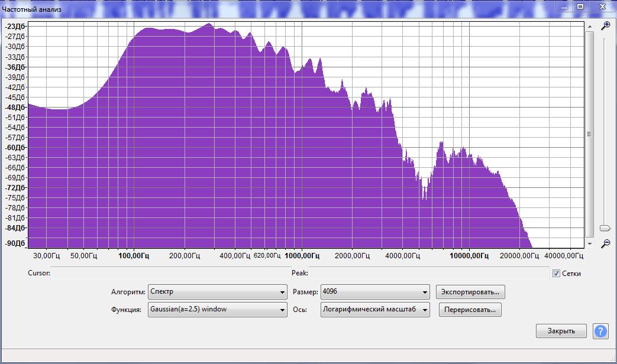This screenshot has height=364, width=617.
Task: Click the Cursor readout field
Action: 171,273
